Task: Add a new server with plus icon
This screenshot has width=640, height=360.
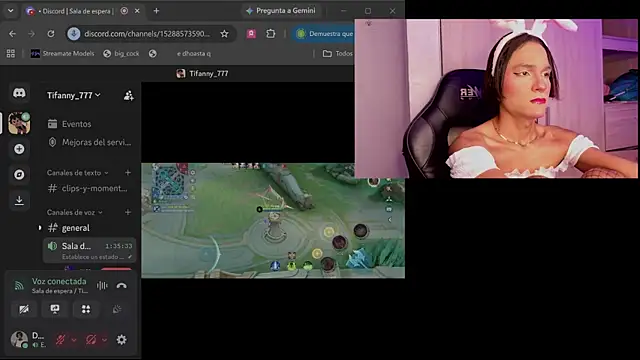Action: (19, 149)
